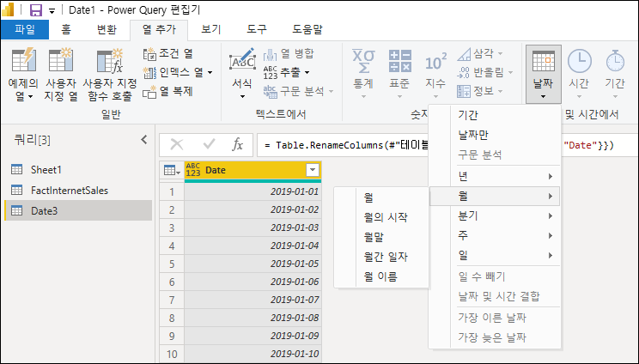The width and height of the screenshot is (639, 364).
Task: Collapse the 쿼리 pane with chevron
Action: [143, 140]
